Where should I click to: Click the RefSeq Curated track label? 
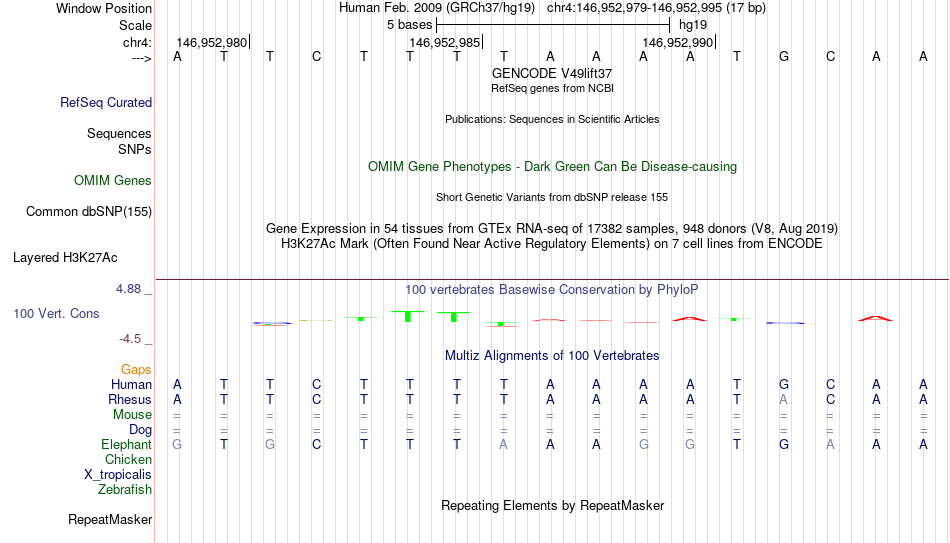pos(105,102)
